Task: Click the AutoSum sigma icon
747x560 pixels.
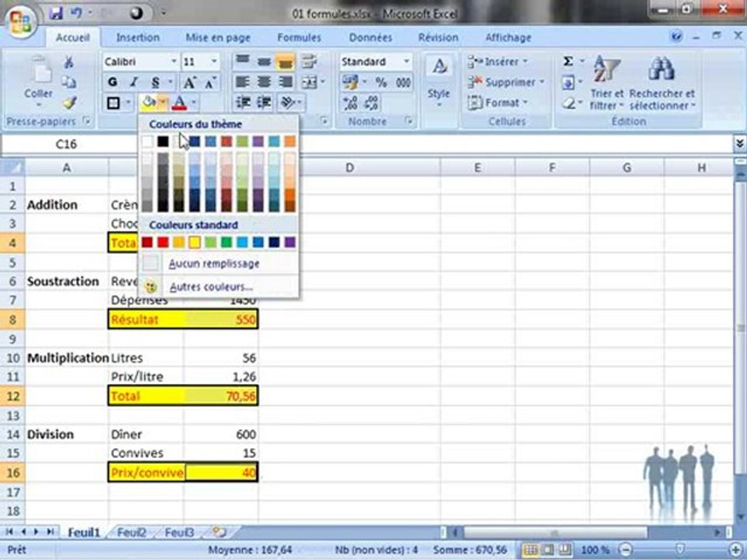Action: [x=568, y=61]
